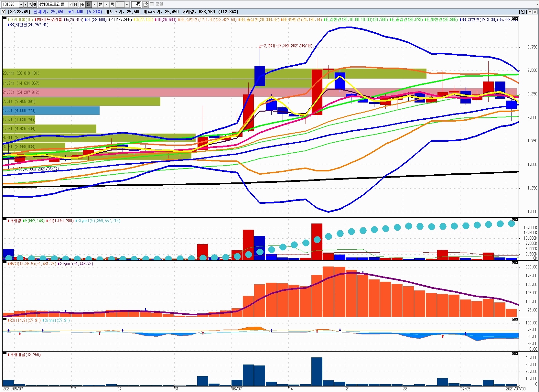Image resolution: width=539 pixels, height=392 pixels.
Task: Click the add chart window icon
Action: [146, 5]
